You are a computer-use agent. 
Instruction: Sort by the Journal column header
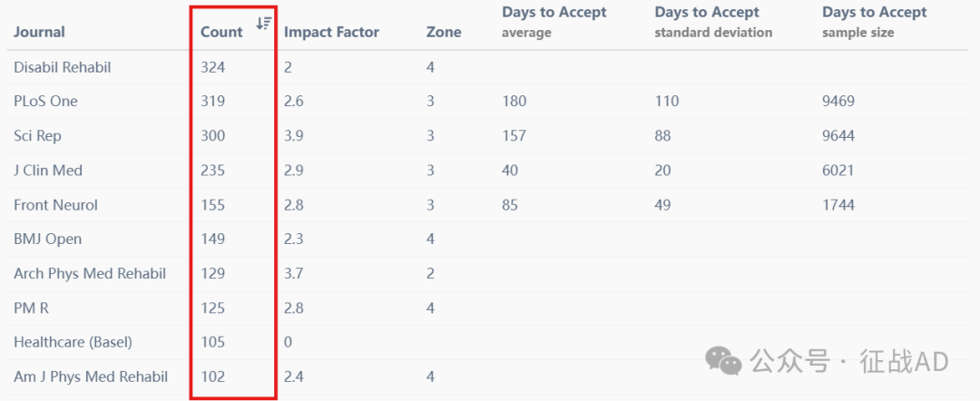(39, 32)
